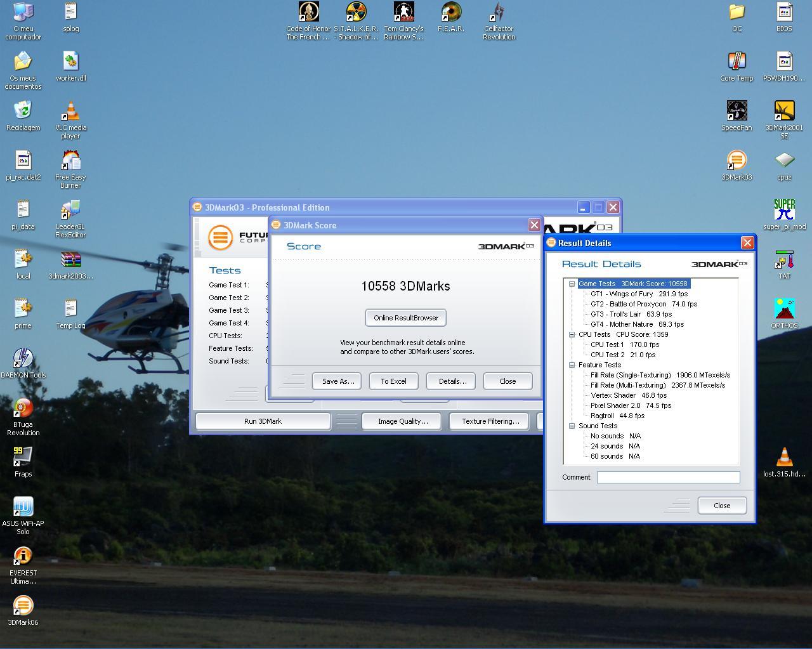
Task: Open the P5WDH190 text file icon
Action: (784, 61)
